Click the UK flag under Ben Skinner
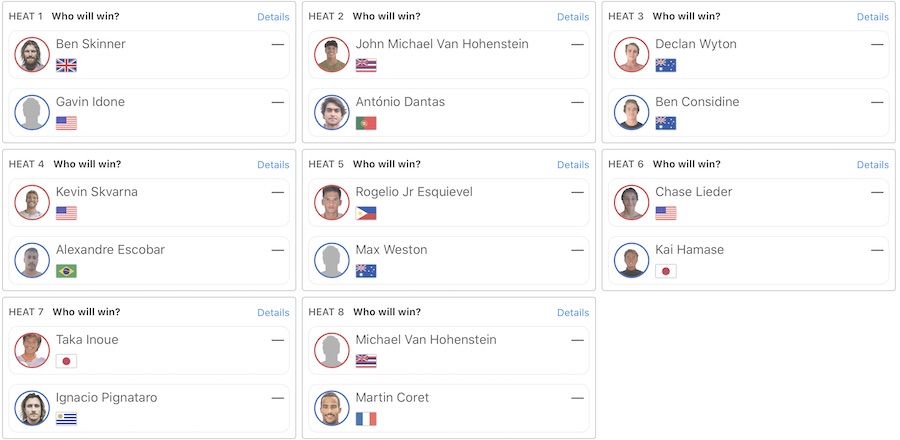The width and height of the screenshot is (900, 440). (66, 65)
